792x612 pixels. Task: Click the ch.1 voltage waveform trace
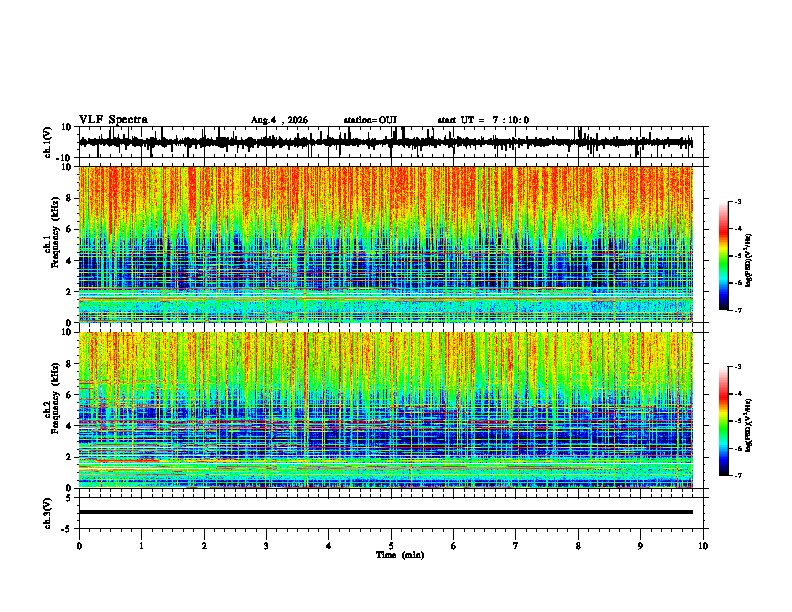click(x=385, y=142)
